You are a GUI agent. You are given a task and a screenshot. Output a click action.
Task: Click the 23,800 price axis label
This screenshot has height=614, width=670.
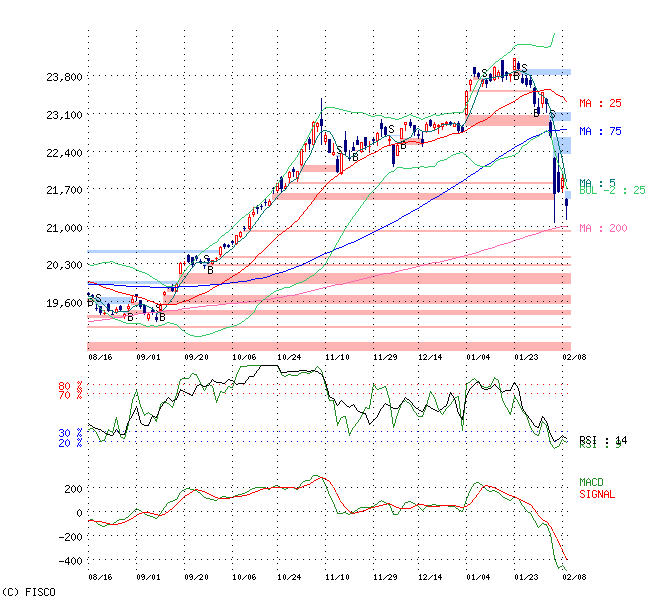click(x=65, y=77)
